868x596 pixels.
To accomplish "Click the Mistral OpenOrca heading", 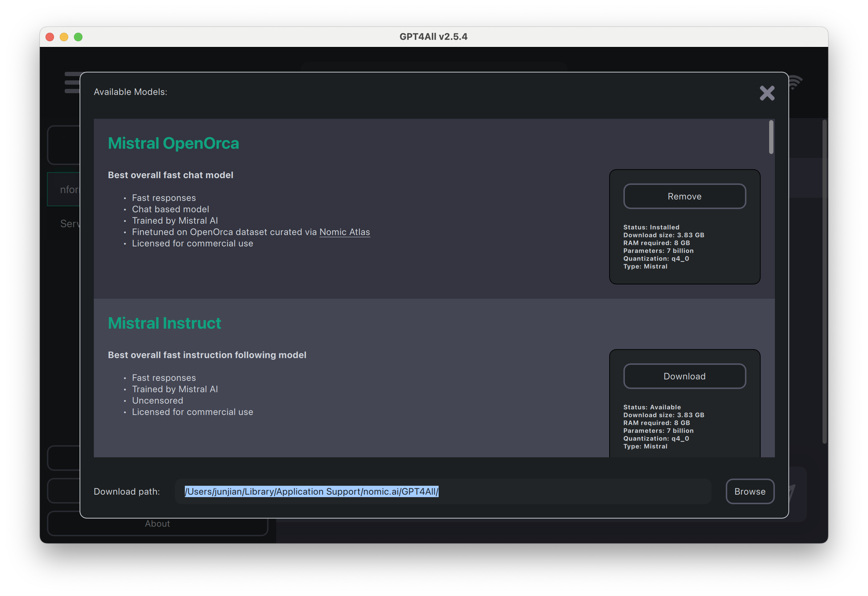I will [173, 144].
